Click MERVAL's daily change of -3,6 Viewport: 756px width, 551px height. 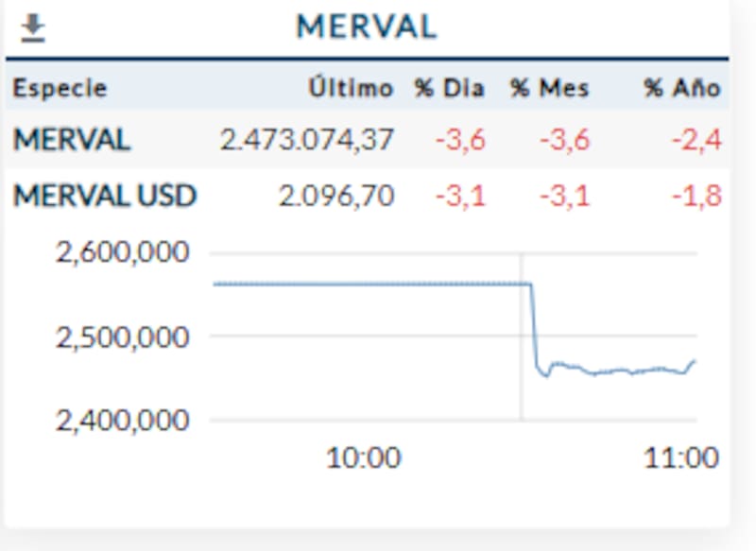click(460, 141)
